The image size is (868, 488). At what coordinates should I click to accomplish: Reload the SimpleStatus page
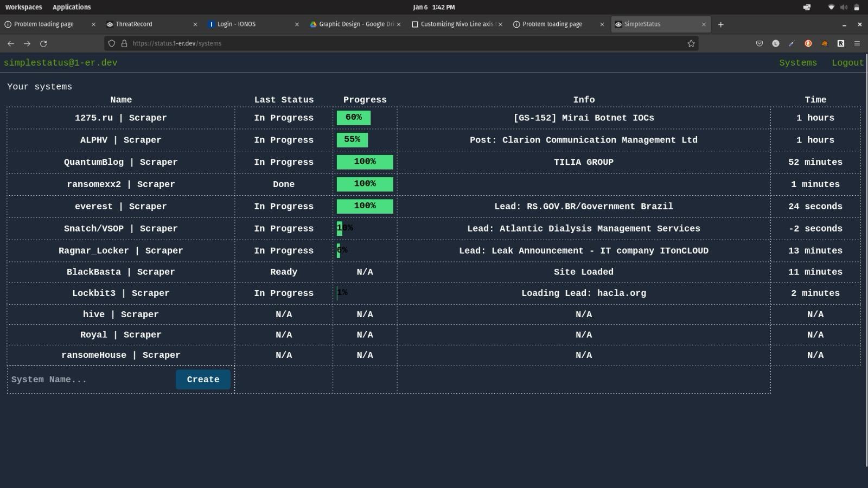(43, 43)
